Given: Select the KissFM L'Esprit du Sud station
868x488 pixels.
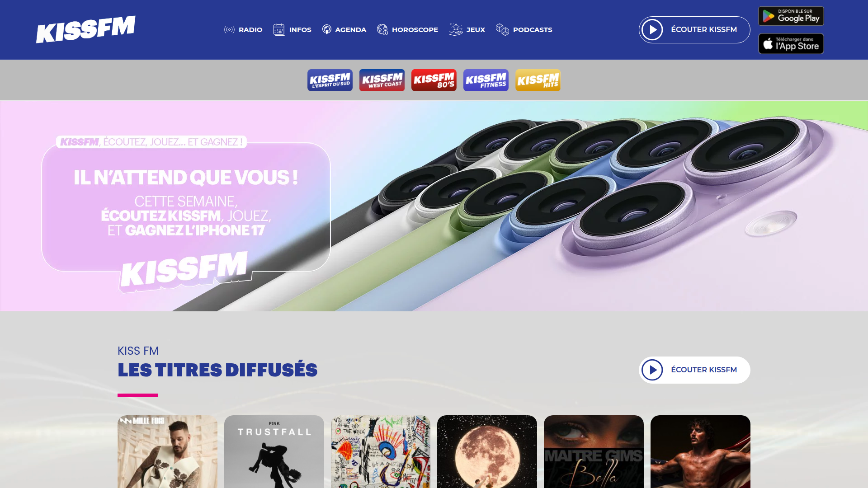Looking at the screenshot, I should click(330, 80).
